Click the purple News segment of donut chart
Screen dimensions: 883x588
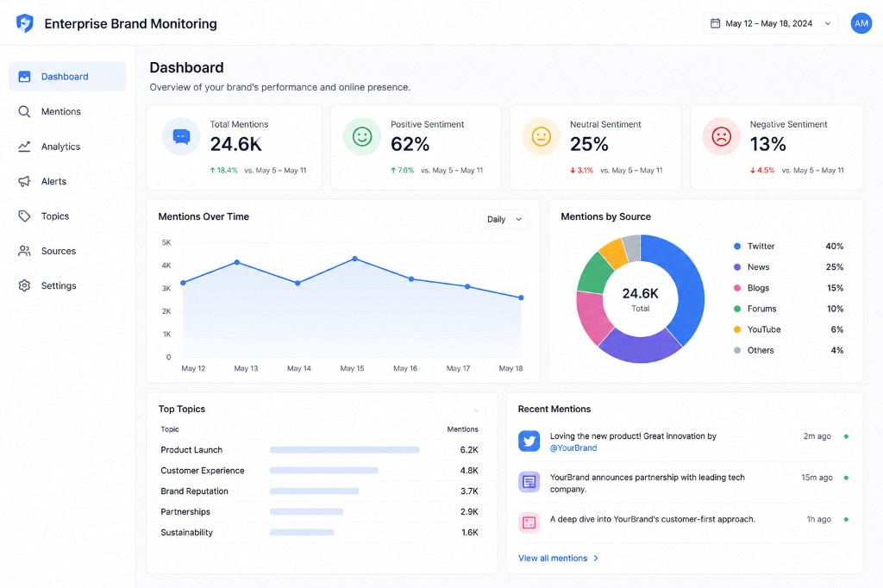click(641, 345)
